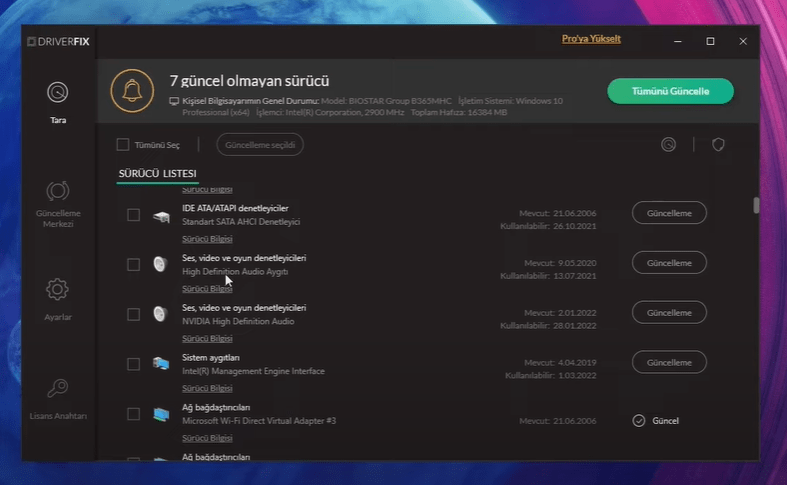Open Sürücü Bilgisi for Wi-Fi Direct Adapter

pyautogui.click(x=207, y=438)
